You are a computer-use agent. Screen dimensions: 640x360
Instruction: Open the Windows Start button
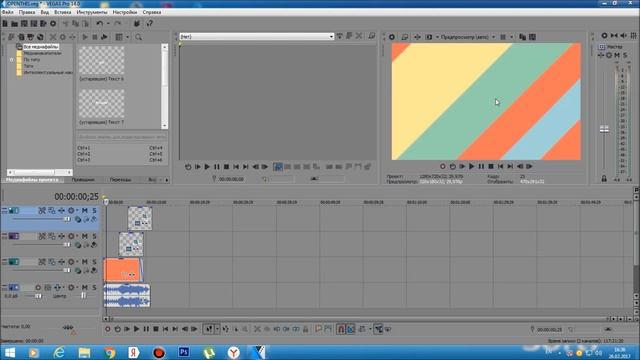[10, 352]
